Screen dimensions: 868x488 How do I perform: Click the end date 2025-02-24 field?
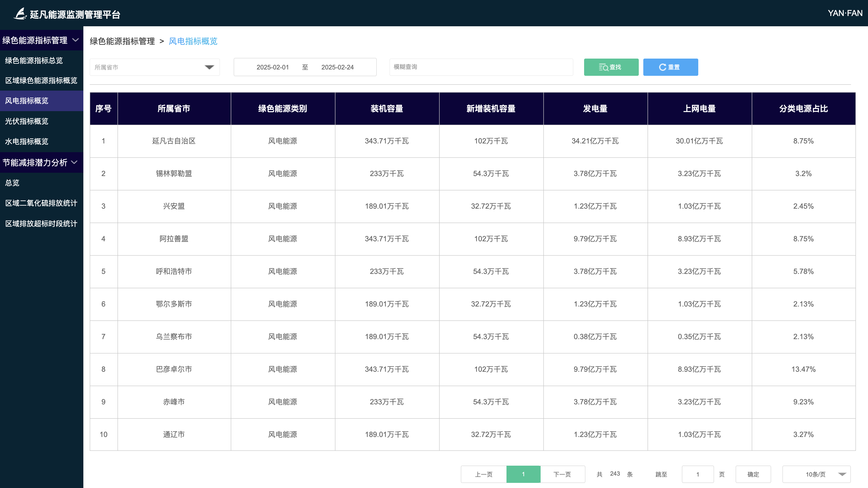pyautogui.click(x=337, y=67)
